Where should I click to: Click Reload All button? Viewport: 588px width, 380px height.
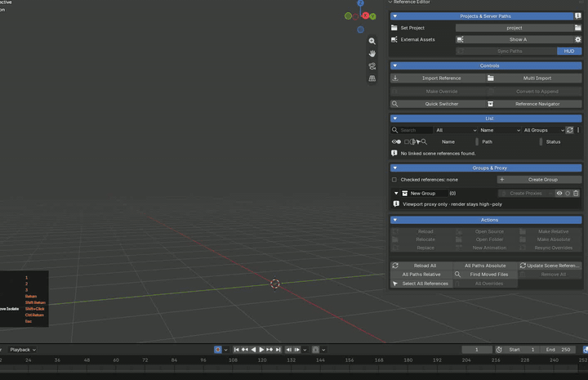[421, 266]
